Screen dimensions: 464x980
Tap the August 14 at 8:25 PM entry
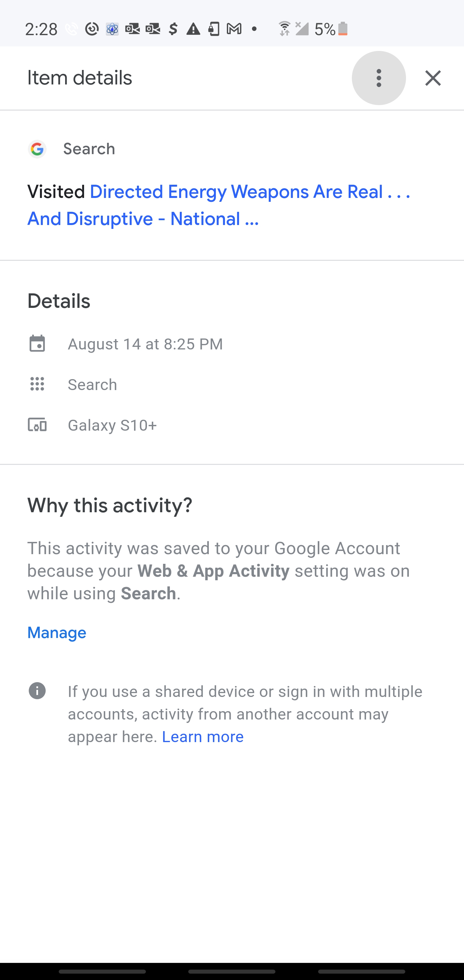[145, 344]
